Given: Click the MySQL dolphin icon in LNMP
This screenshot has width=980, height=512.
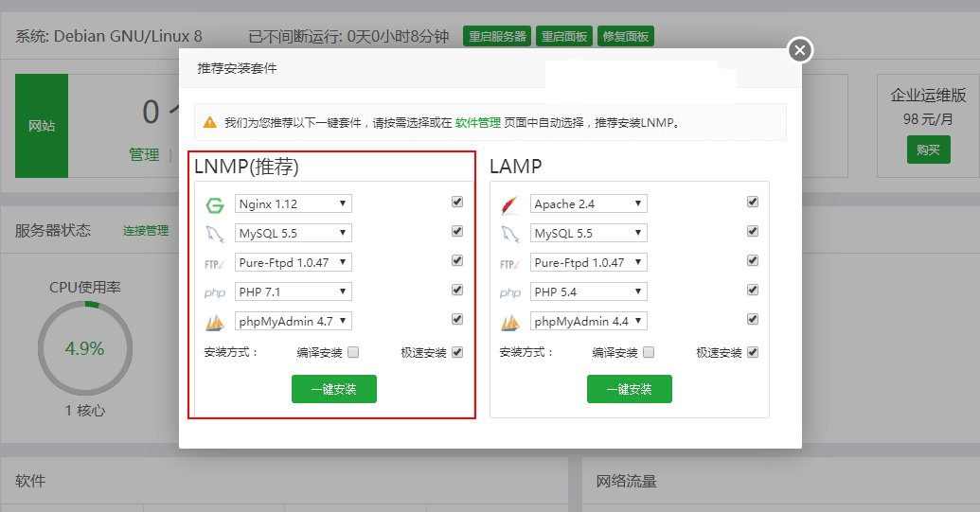Looking at the screenshot, I should pos(214,234).
